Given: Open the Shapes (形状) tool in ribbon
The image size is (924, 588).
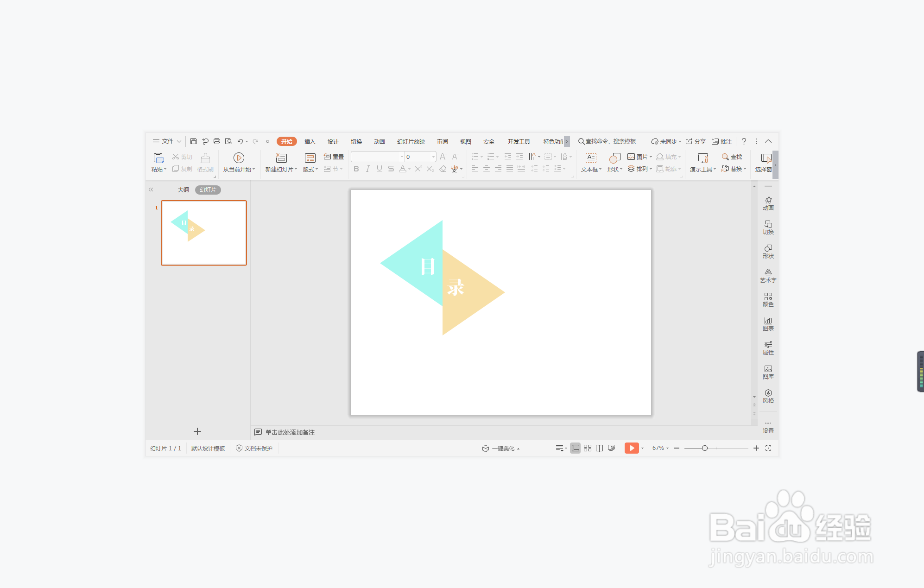Looking at the screenshot, I should [614, 158].
